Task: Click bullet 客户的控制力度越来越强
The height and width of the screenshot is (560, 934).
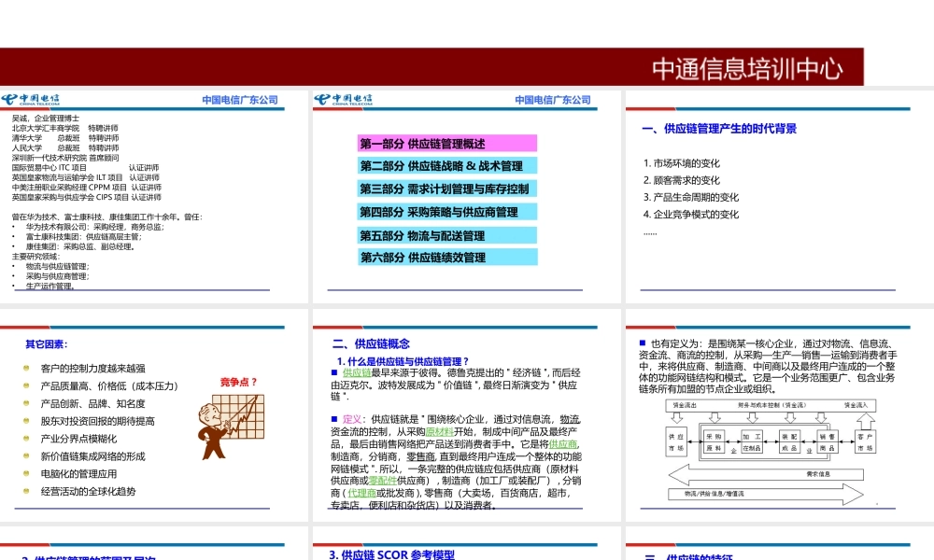Action: pyautogui.click(x=92, y=369)
